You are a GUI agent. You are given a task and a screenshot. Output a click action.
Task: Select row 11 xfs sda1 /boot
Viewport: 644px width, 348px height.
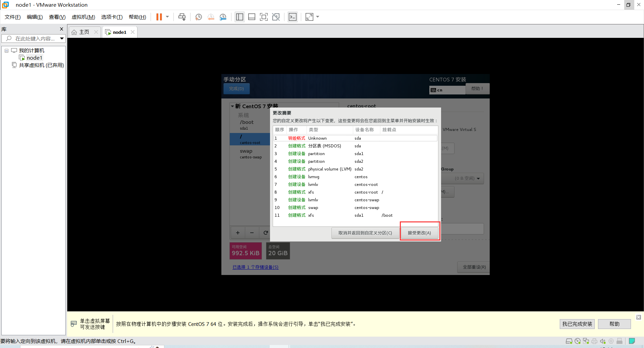coord(356,215)
